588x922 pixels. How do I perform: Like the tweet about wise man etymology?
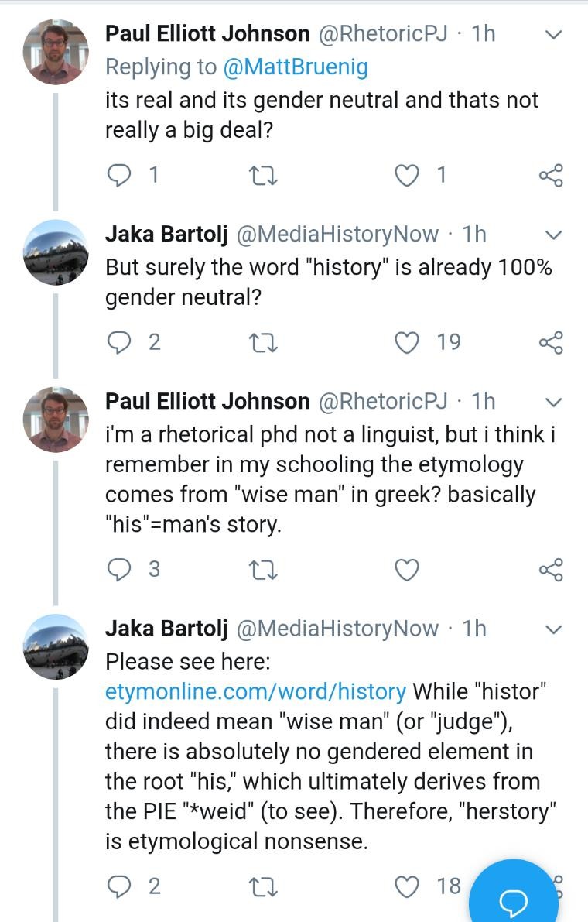(407, 571)
